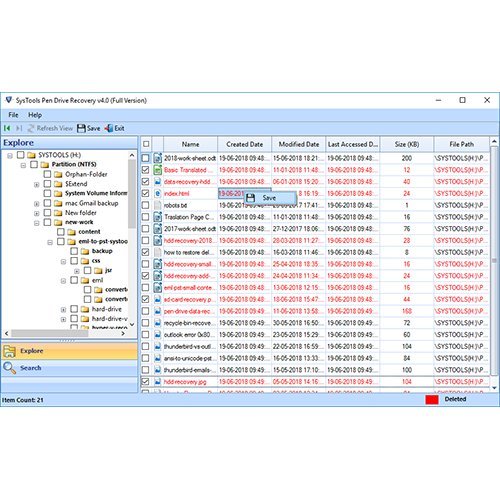Image resolution: width=500 pixels, height=500 pixels.
Task: Click browser icon of index.html row
Action: click(x=157, y=193)
